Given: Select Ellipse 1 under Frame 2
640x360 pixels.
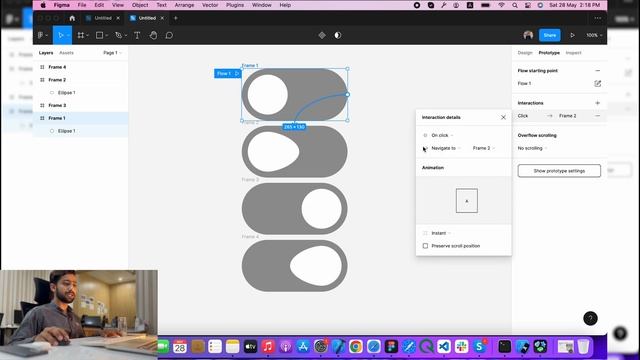Looking at the screenshot, I should [x=80, y=93].
